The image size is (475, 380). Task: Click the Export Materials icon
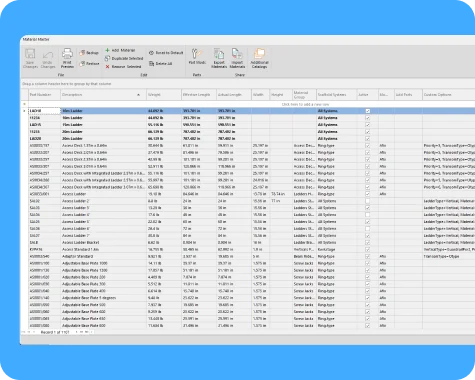point(219,53)
